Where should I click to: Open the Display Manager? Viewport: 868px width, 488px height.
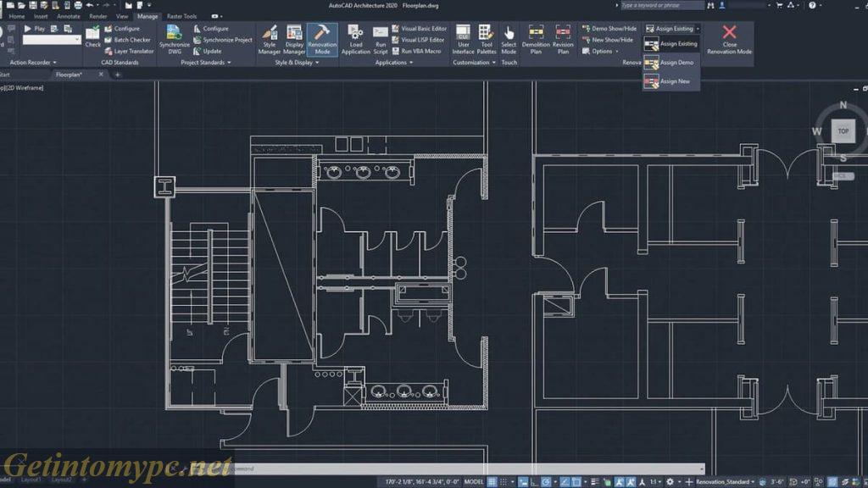(294, 39)
